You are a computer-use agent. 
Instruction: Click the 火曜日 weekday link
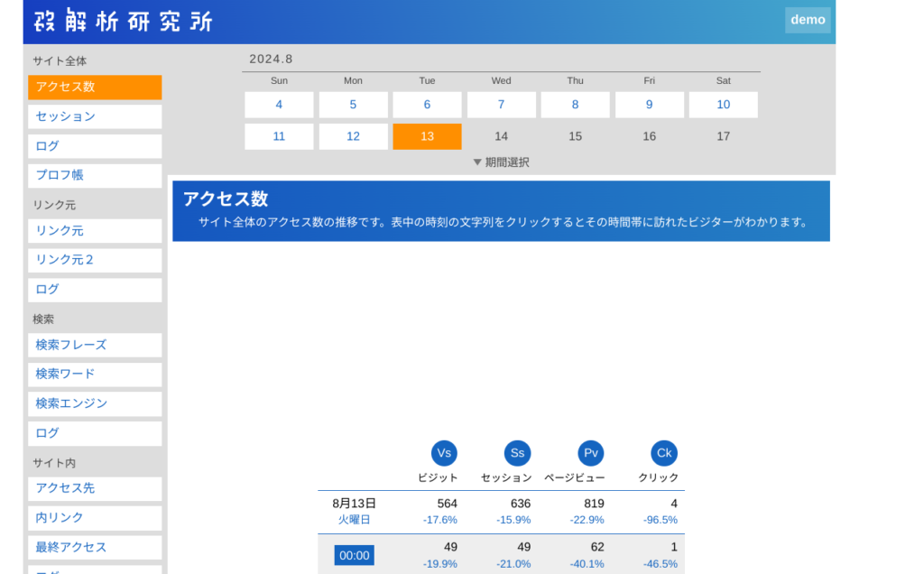354,520
